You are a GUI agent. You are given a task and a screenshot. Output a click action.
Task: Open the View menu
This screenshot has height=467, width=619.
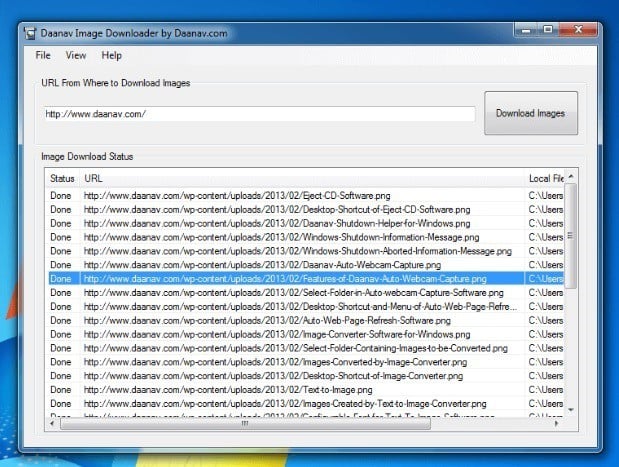click(76, 55)
